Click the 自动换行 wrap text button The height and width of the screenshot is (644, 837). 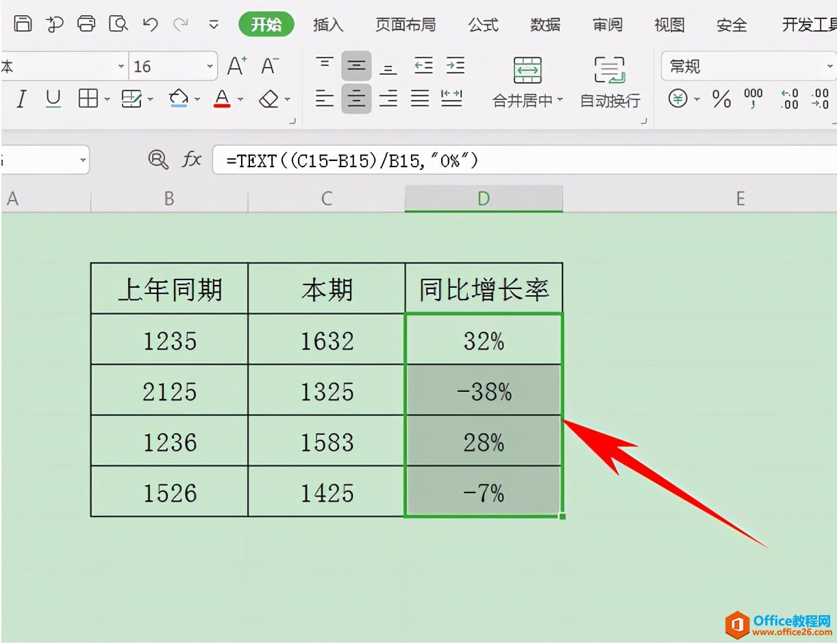click(x=610, y=82)
